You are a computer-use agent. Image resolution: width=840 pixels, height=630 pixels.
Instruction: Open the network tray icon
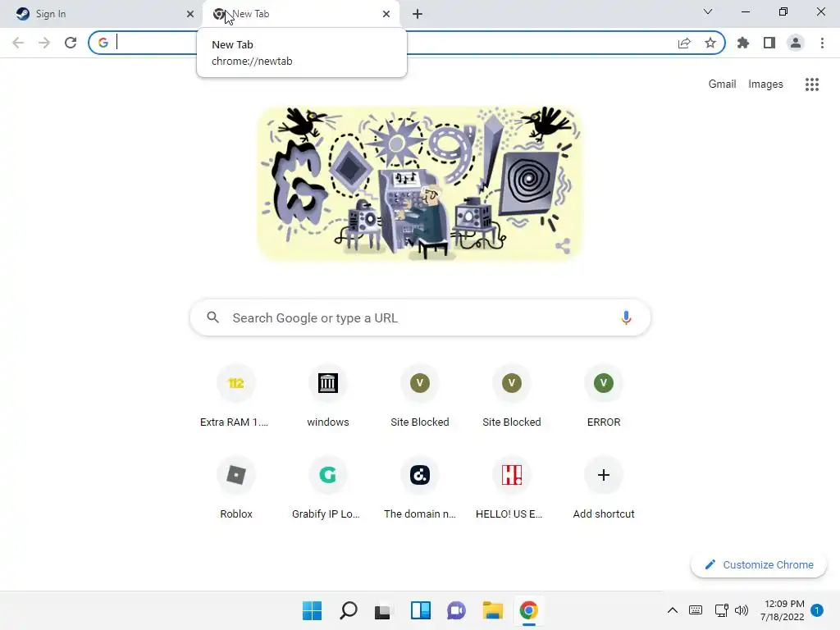721,610
